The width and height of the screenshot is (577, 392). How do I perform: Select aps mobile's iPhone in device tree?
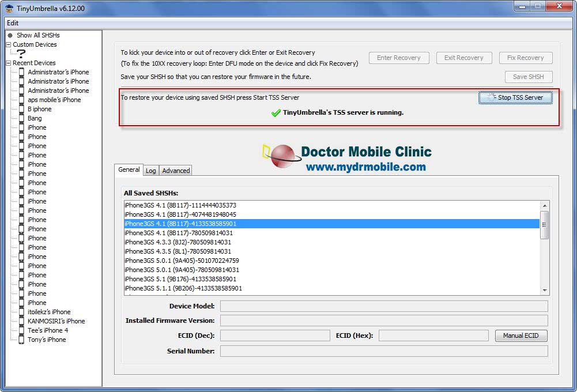click(x=54, y=100)
